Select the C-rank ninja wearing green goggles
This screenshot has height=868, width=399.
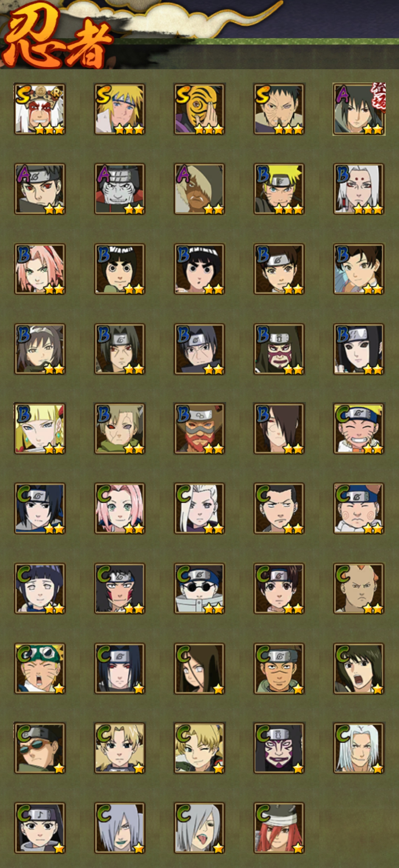pyautogui.click(x=40, y=669)
